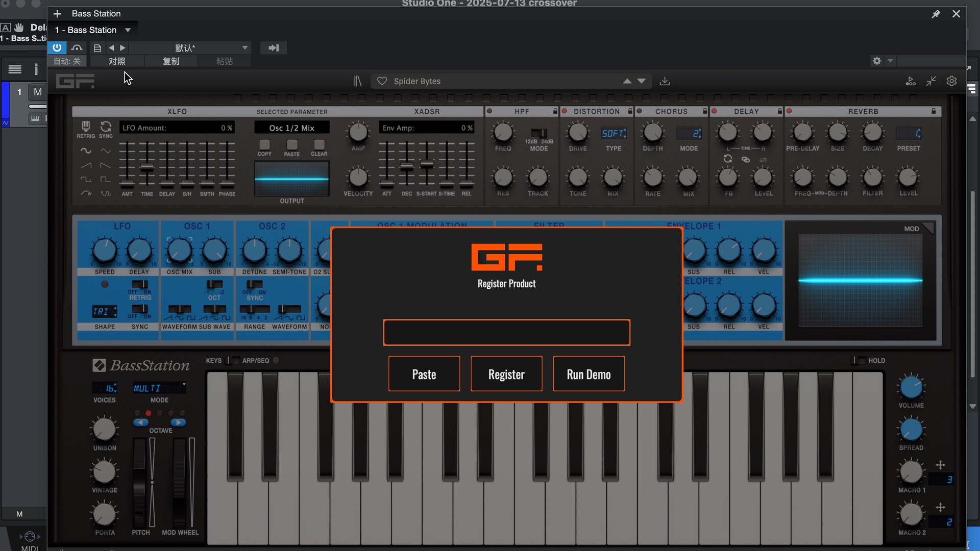
Task: Toggle the Distortion enable LED
Action: pyautogui.click(x=565, y=111)
